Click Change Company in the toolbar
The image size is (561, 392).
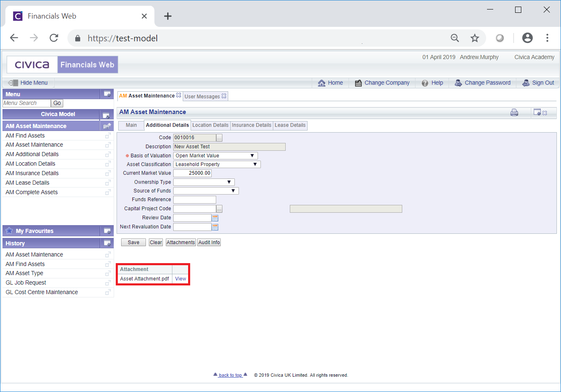tap(382, 83)
